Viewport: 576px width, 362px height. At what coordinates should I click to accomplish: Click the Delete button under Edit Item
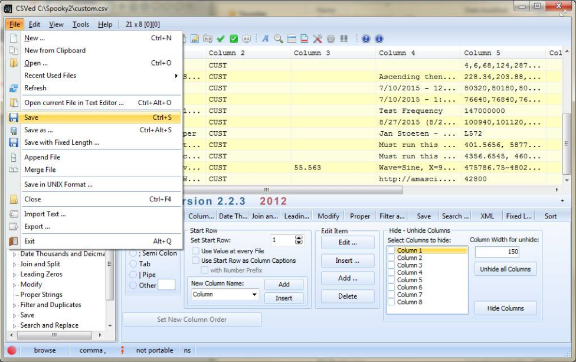pyautogui.click(x=348, y=296)
